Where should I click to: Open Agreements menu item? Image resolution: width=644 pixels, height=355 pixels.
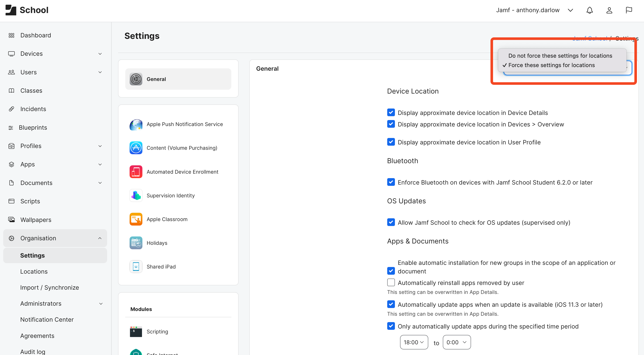point(37,336)
